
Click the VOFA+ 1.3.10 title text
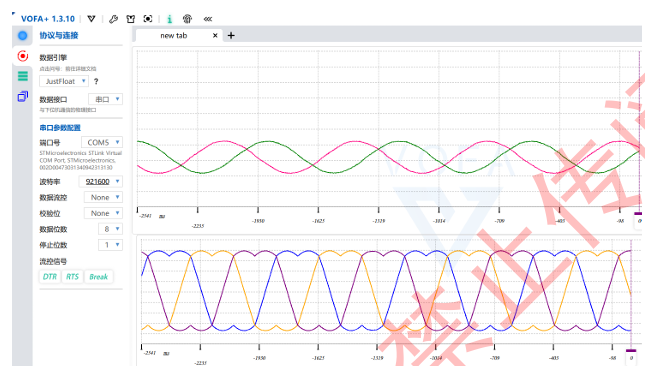[x=48, y=19]
